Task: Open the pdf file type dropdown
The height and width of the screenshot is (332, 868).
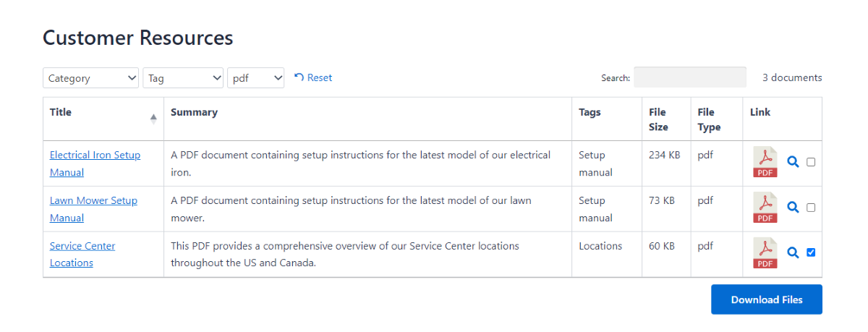Action: tap(256, 78)
